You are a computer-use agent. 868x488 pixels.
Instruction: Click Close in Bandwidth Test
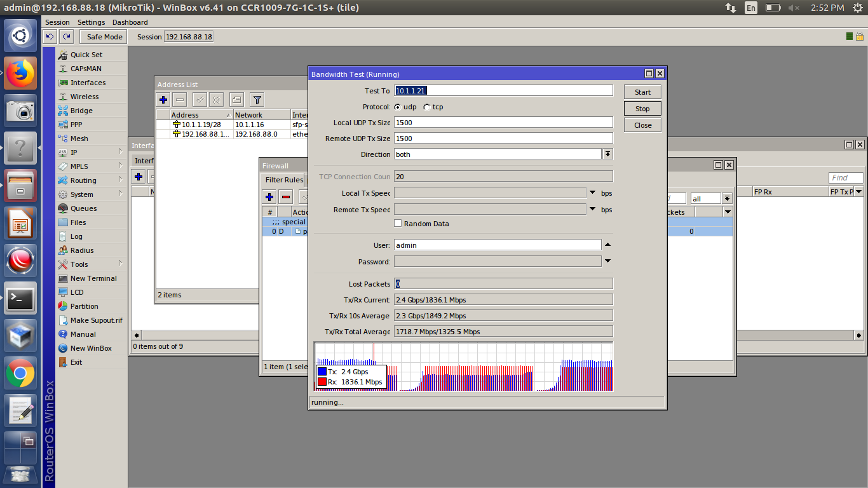[642, 125]
